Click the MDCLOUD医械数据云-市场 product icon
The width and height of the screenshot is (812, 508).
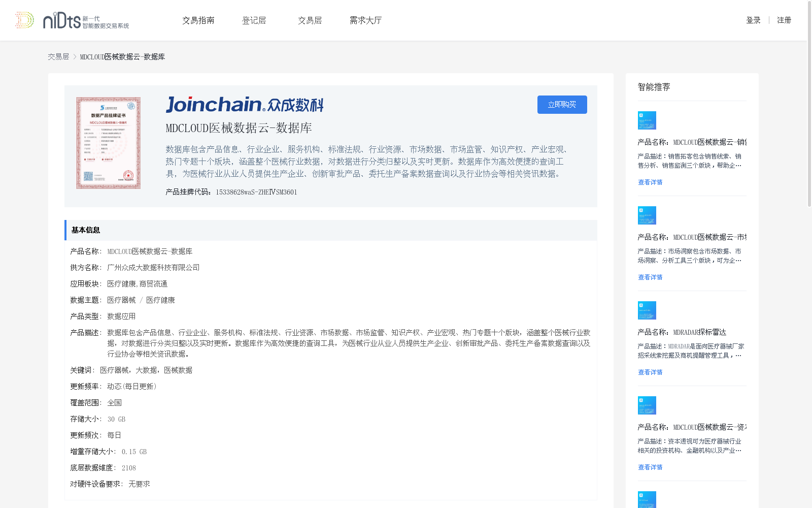647,215
